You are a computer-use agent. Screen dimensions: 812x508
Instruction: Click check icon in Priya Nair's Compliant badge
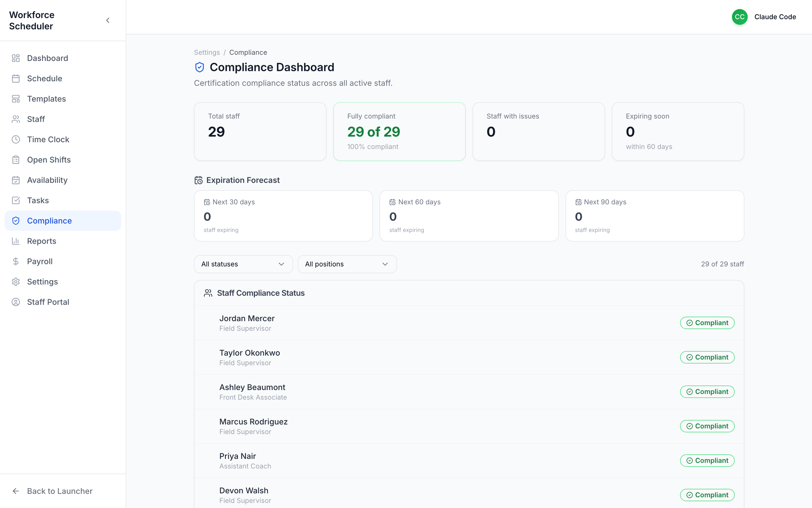tap(690, 461)
